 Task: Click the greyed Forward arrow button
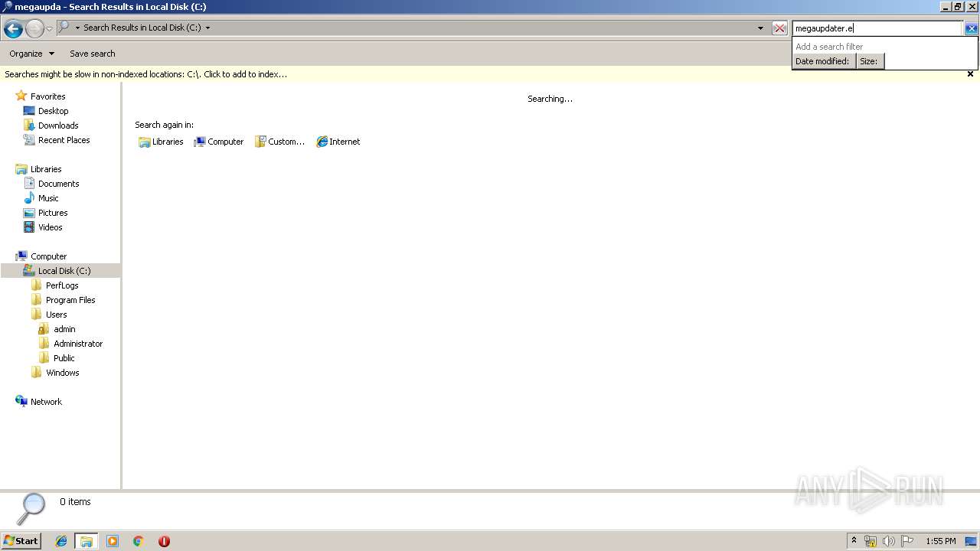[x=34, y=29]
